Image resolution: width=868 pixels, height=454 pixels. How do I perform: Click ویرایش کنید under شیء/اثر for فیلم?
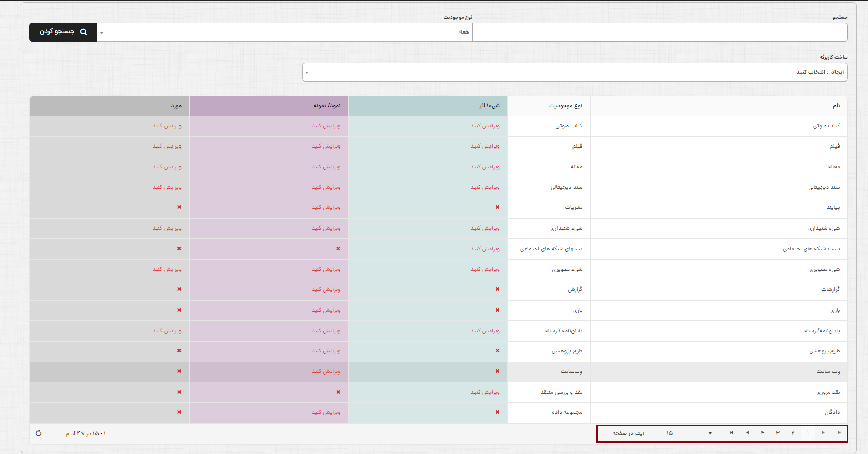click(485, 147)
